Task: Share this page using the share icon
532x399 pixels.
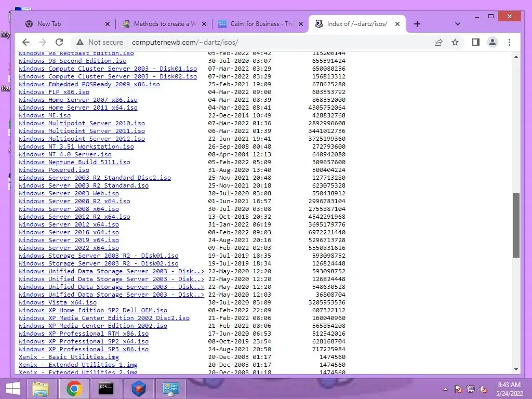Action: 438,42
